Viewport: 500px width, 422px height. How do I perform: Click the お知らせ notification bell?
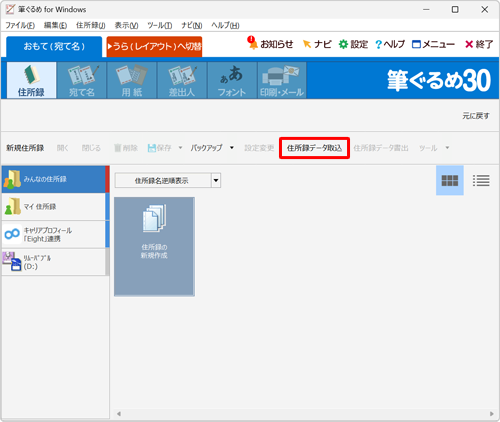tap(270, 44)
